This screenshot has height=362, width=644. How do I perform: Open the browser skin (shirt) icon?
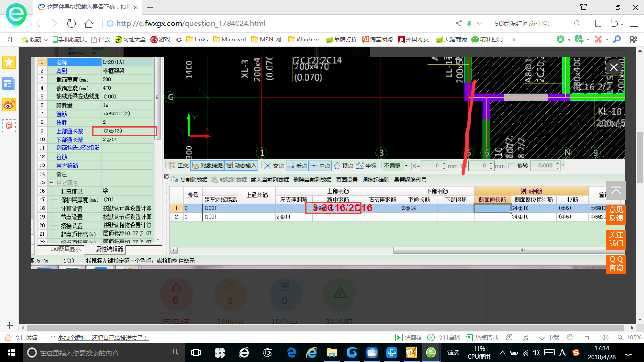(x=584, y=7)
